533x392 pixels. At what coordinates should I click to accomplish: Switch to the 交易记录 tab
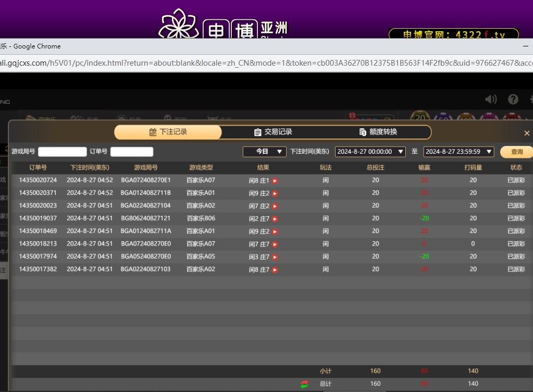click(x=273, y=132)
